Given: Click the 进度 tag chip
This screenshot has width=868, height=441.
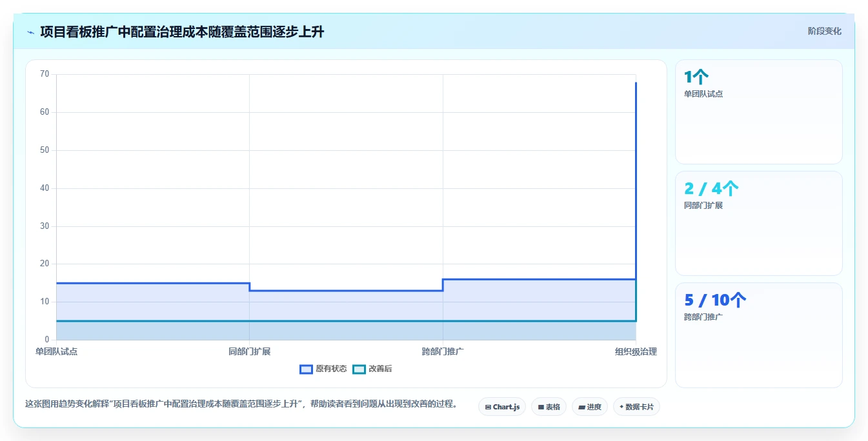Looking at the screenshot, I should pos(590,407).
